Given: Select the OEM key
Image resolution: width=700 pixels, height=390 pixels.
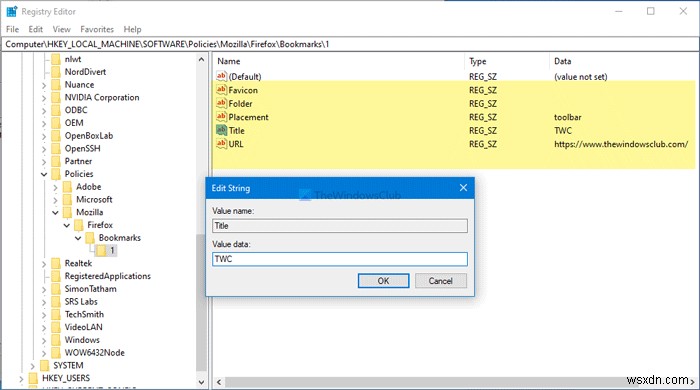Looking at the screenshot, I should tap(74, 123).
